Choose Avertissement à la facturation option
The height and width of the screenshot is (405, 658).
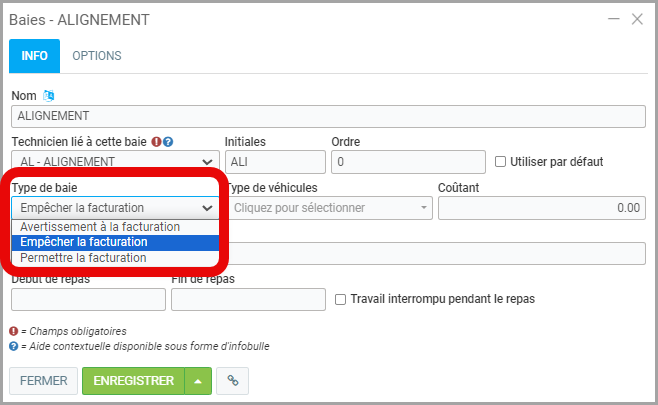point(100,227)
